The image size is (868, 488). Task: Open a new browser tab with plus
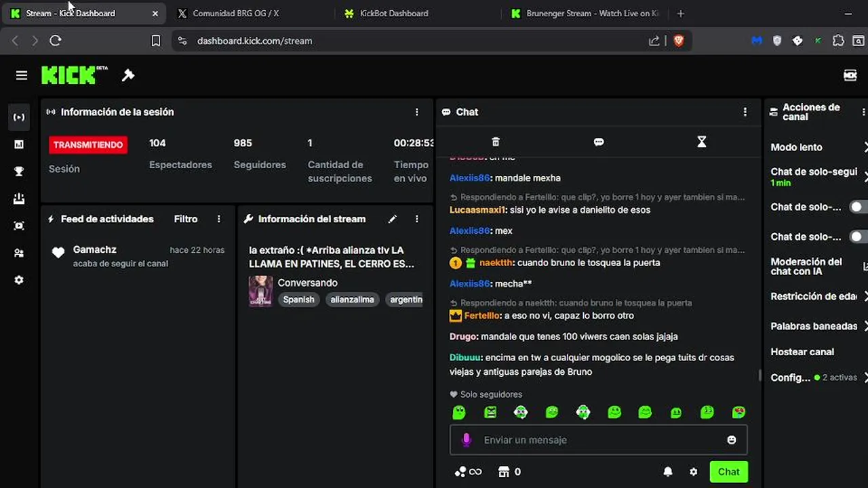(x=681, y=13)
